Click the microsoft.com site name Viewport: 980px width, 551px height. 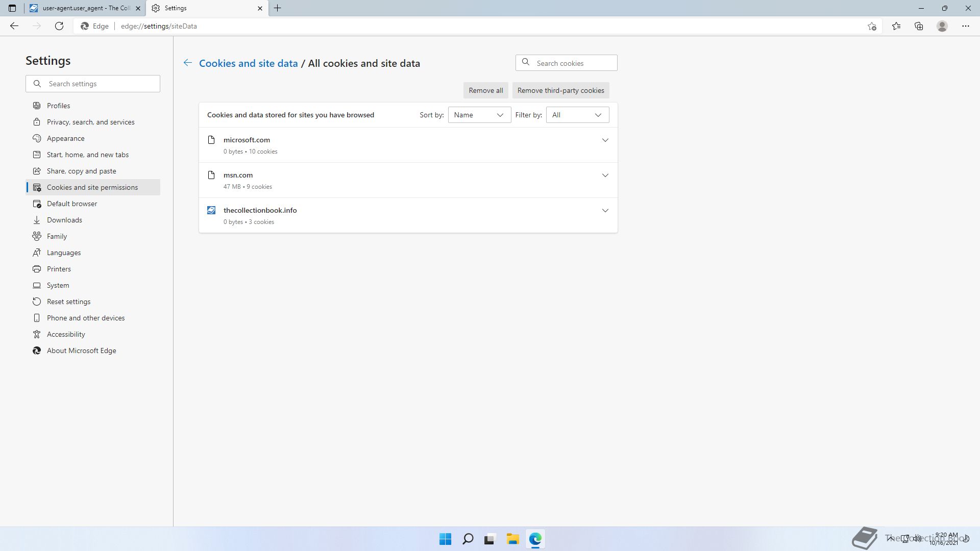click(x=247, y=140)
